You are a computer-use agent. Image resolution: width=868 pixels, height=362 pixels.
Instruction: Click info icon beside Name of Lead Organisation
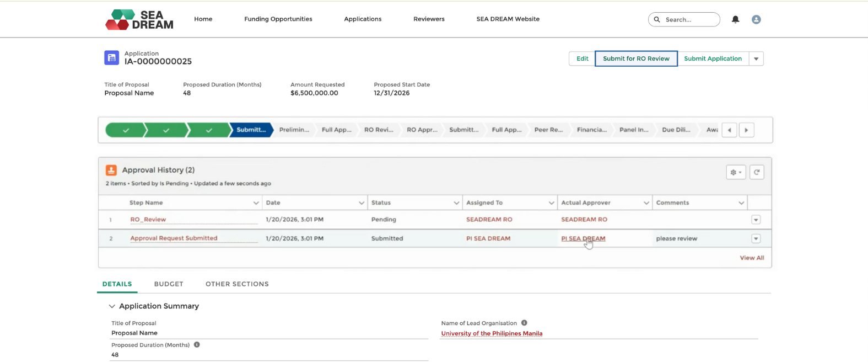tap(524, 323)
